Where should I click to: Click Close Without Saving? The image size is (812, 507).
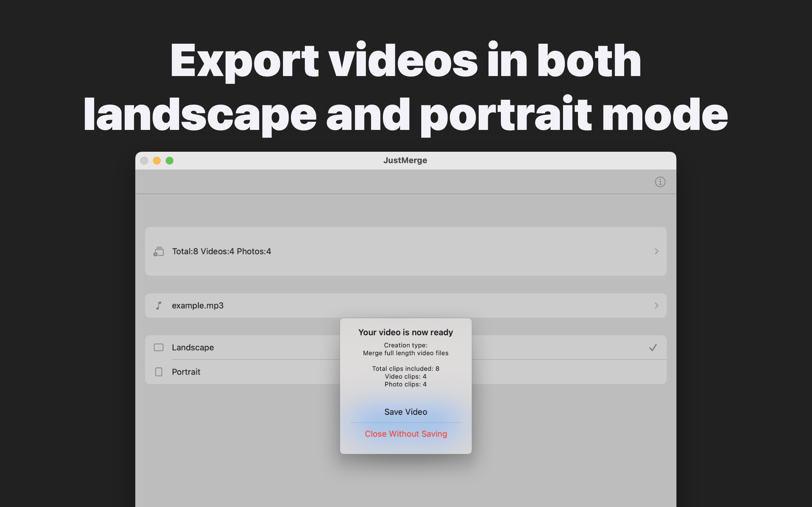tap(406, 433)
